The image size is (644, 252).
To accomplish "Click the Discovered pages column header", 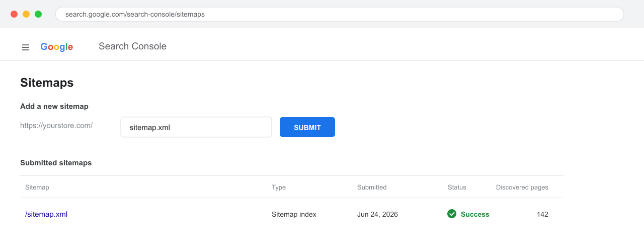I will click(x=522, y=187).
